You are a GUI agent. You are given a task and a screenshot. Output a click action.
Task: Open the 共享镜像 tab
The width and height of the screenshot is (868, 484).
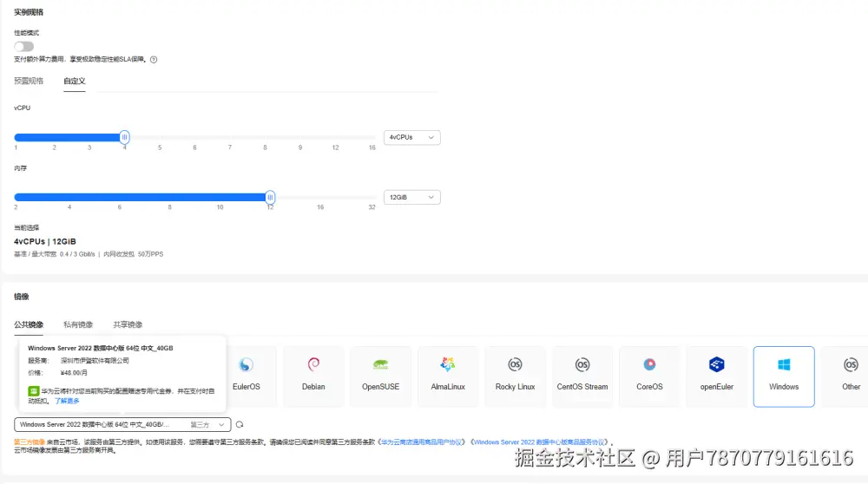(128, 324)
